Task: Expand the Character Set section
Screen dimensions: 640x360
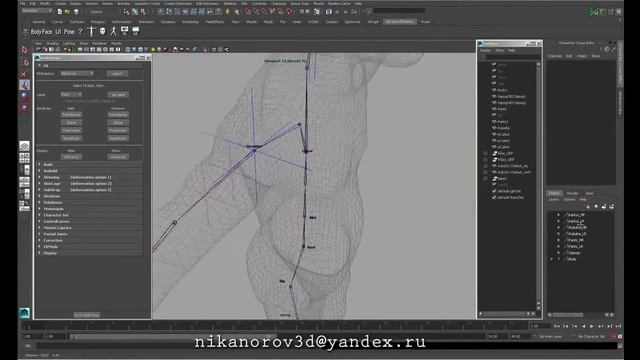Action: pyautogui.click(x=89, y=215)
